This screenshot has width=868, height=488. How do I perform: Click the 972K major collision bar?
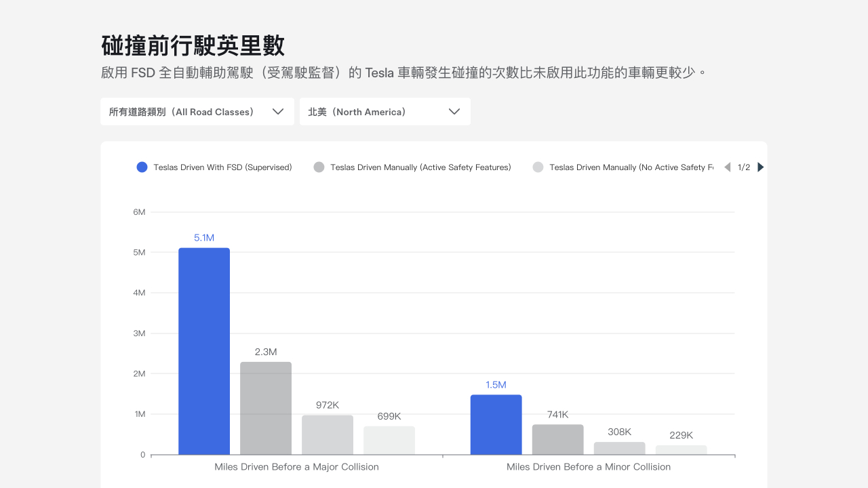pos(328,435)
